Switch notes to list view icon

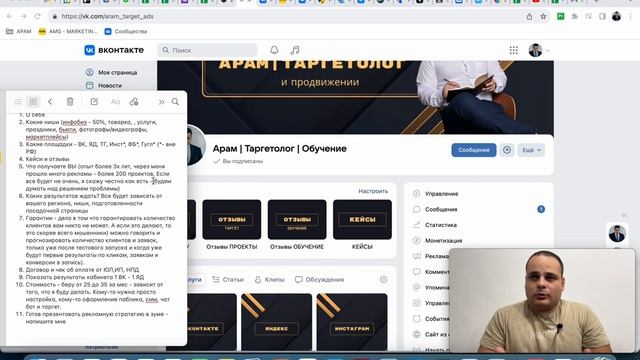18,102
